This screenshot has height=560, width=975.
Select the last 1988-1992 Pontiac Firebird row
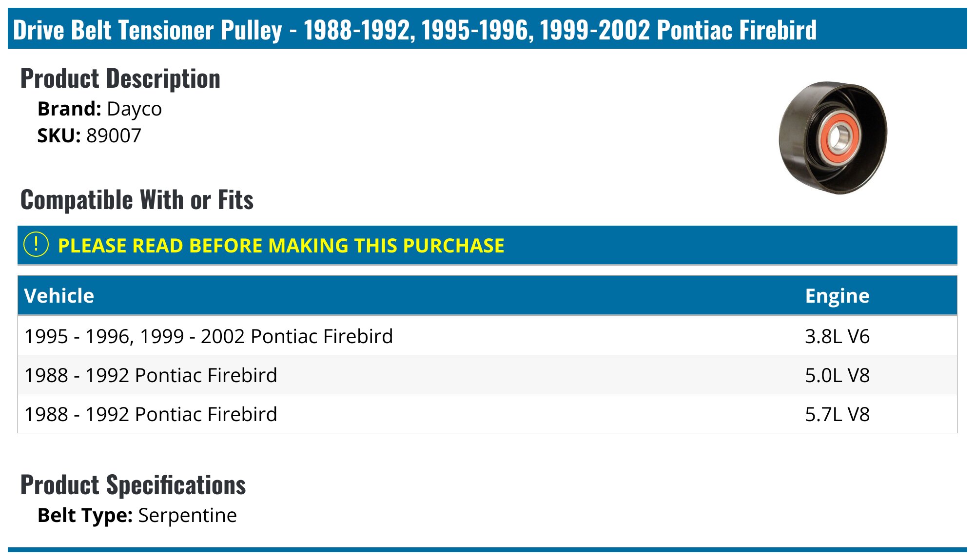(151, 414)
